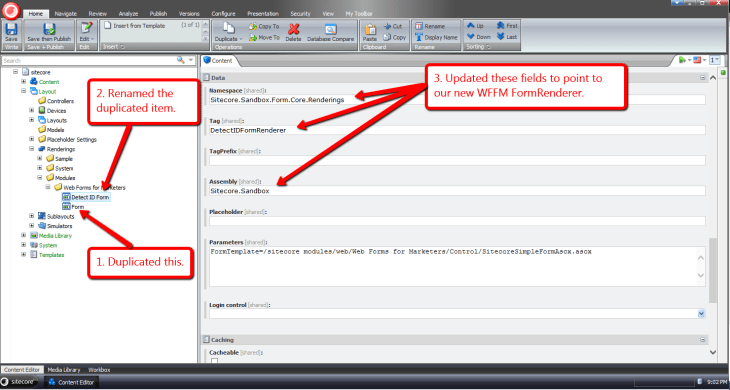This screenshot has width=730, height=390.
Task: Switch to Media Library bottom tab
Action: coord(64,370)
